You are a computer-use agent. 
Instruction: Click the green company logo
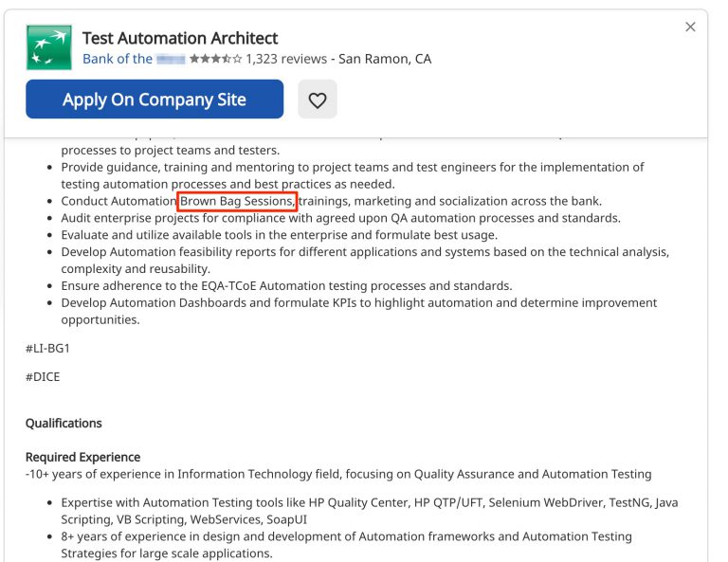[48, 48]
